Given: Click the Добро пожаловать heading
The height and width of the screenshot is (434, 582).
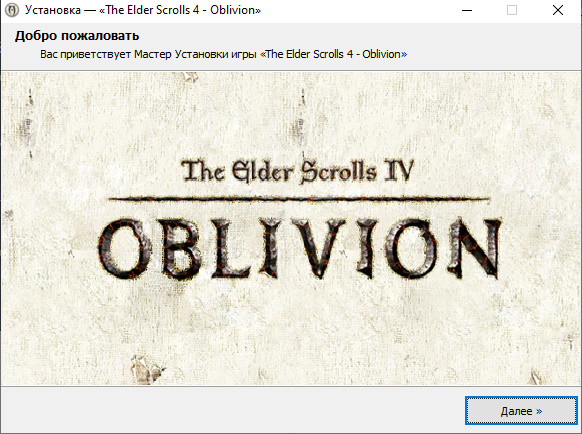Looking at the screenshot, I should coord(77,36).
